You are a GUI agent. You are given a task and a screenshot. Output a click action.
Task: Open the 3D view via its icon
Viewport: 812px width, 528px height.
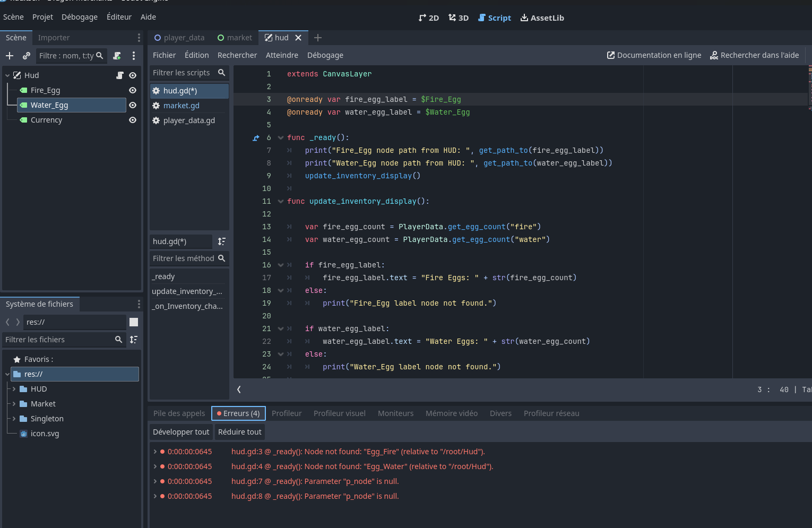coord(458,18)
